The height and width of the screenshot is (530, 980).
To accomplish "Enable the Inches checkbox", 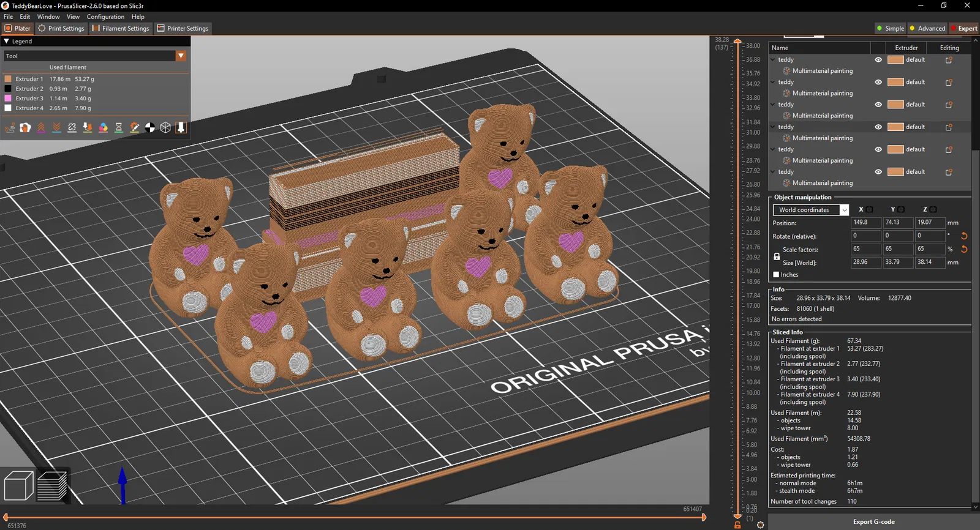I will coord(776,275).
